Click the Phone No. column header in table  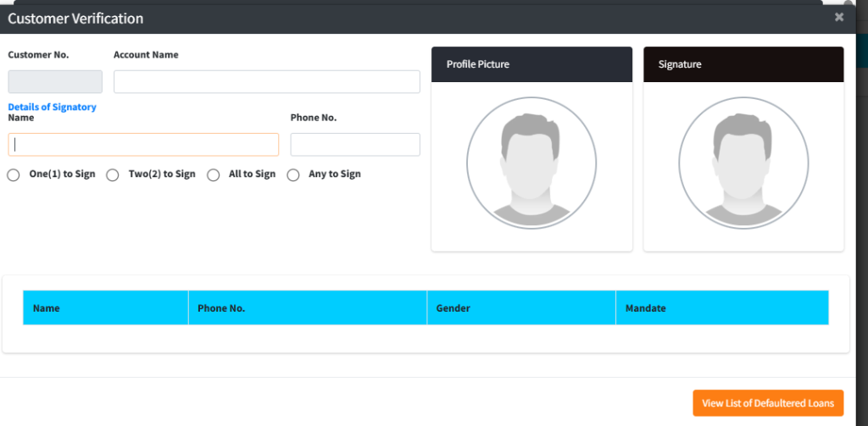221,308
